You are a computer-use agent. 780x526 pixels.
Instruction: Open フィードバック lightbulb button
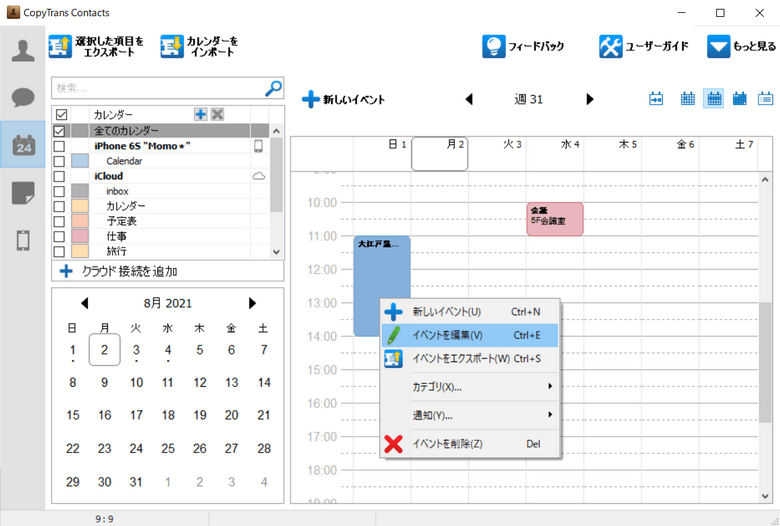point(523,46)
